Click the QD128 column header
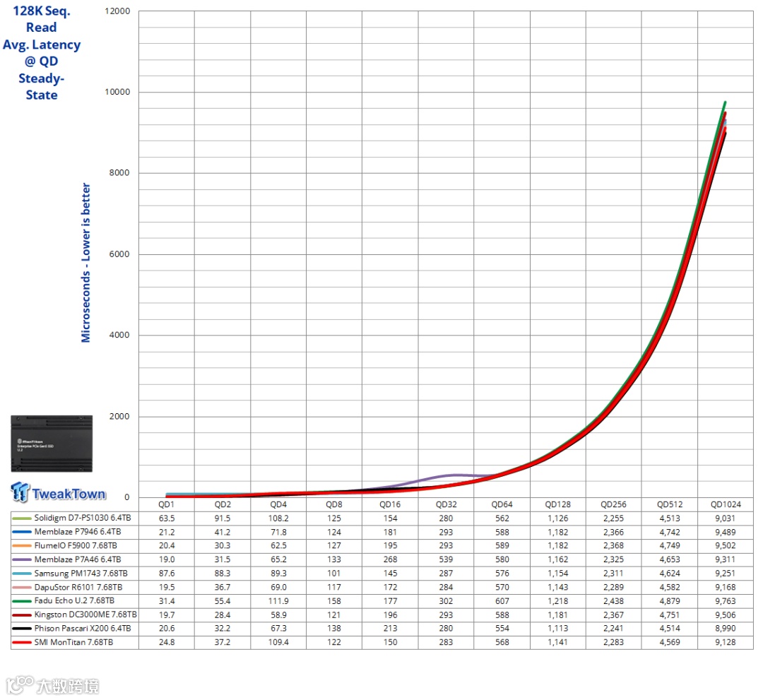The image size is (763, 700). [x=557, y=504]
